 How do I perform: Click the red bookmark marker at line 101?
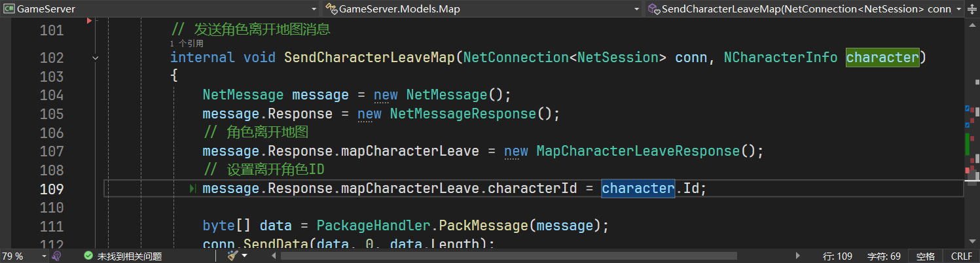coord(89,21)
